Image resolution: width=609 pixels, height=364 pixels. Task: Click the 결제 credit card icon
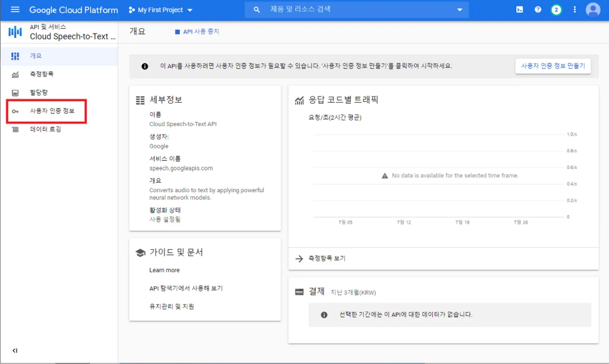[x=299, y=292]
